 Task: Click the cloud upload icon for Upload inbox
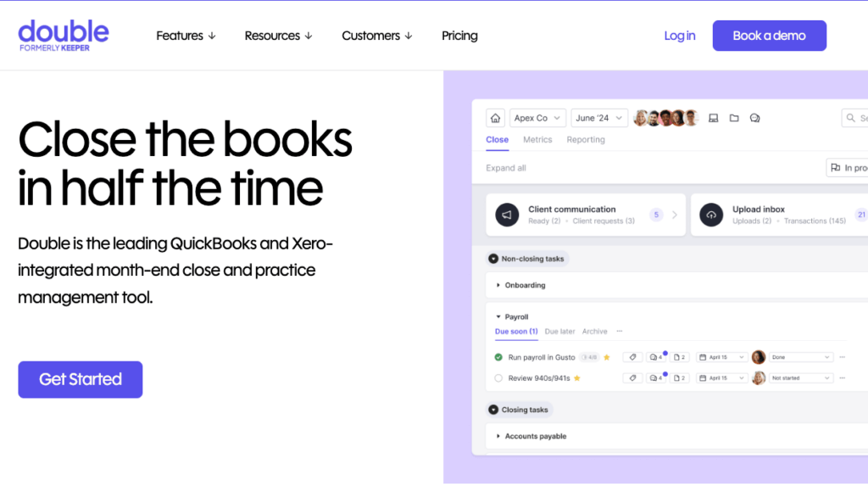[x=711, y=215]
